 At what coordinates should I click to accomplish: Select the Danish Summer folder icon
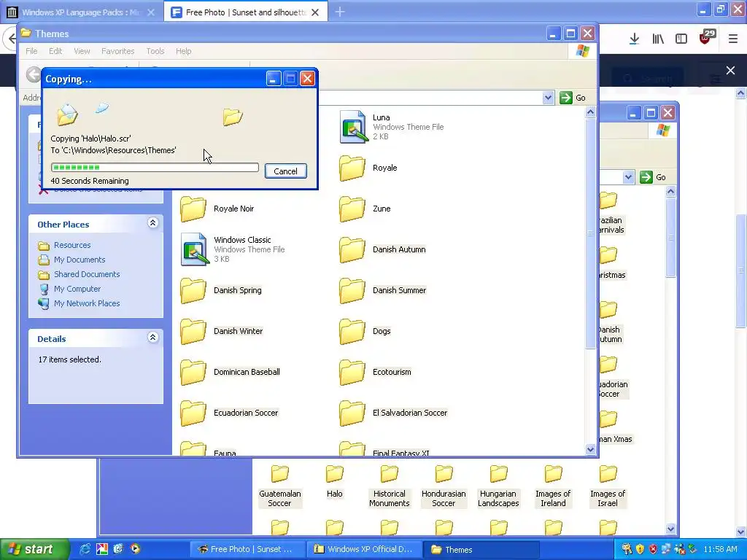tap(352, 290)
